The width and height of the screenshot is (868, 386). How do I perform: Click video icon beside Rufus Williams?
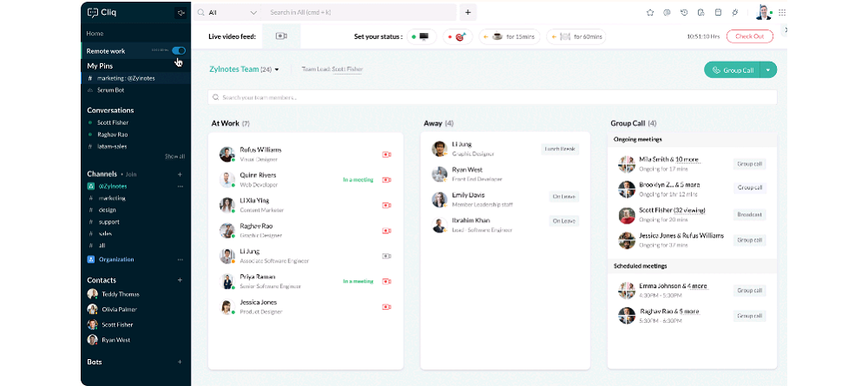click(x=386, y=154)
